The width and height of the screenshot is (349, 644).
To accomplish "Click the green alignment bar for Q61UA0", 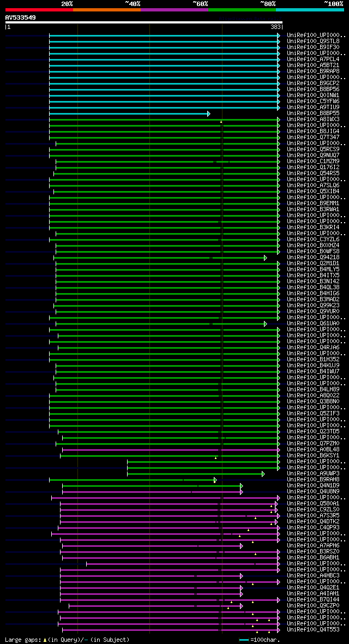I will click(161, 324).
